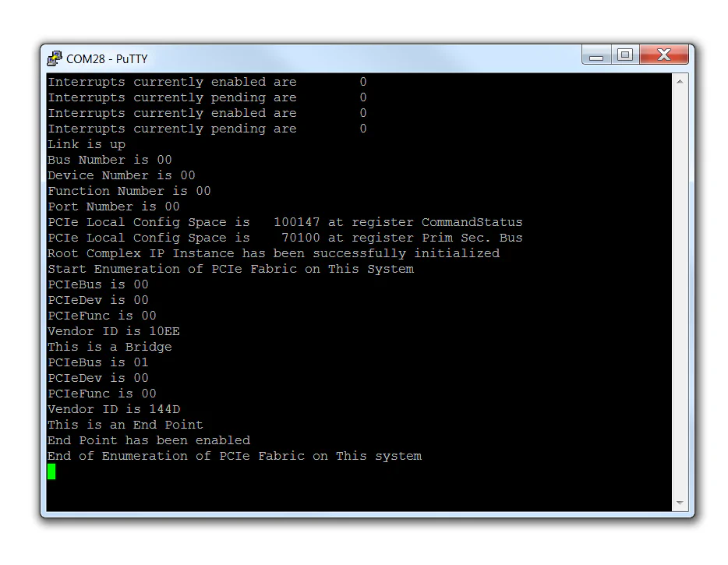This screenshot has height=565, width=728.
Task: Close the PuTTY session window
Action: 664,55
